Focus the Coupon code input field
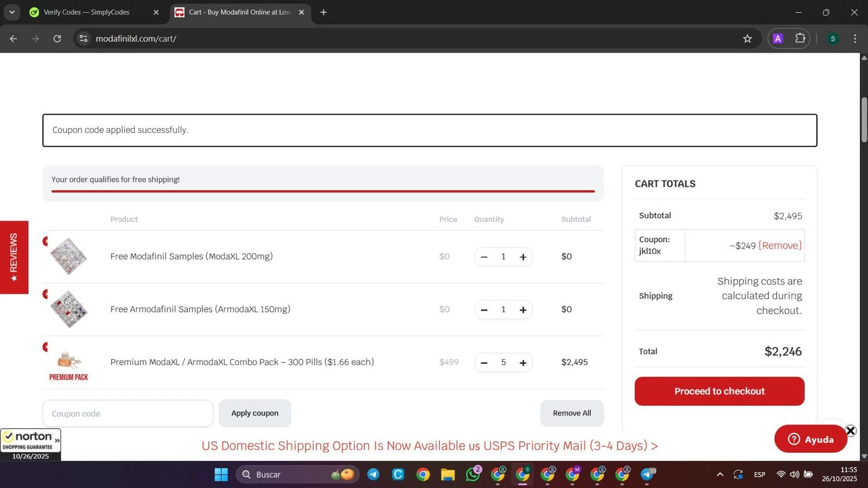868x488 pixels. 128,413
